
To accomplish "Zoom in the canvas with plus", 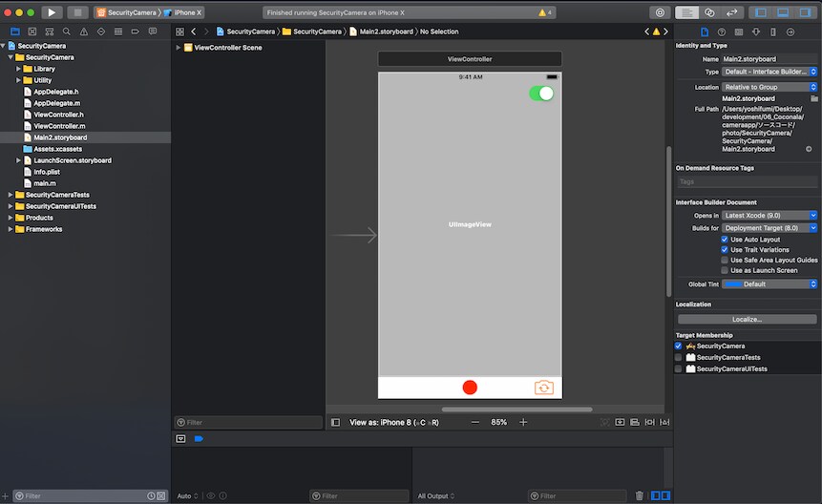I will pyautogui.click(x=523, y=422).
